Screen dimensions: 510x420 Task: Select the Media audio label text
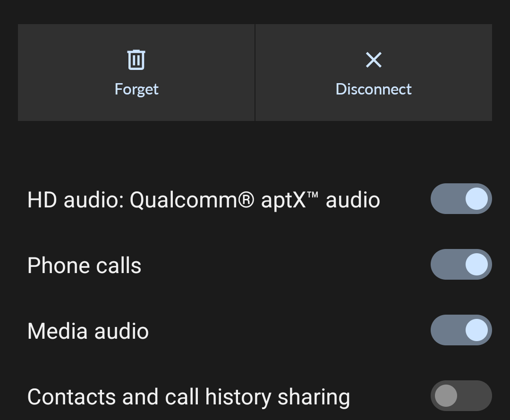coord(88,331)
